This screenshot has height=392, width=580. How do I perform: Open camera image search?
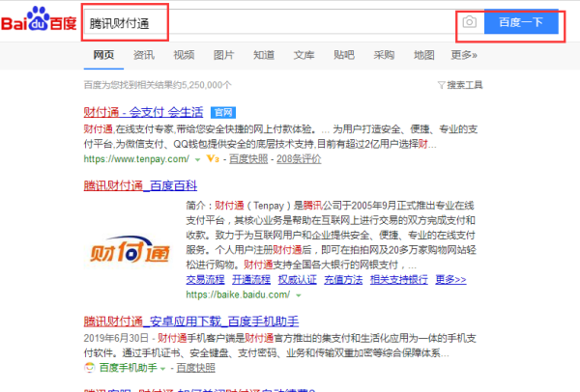coord(470,22)
